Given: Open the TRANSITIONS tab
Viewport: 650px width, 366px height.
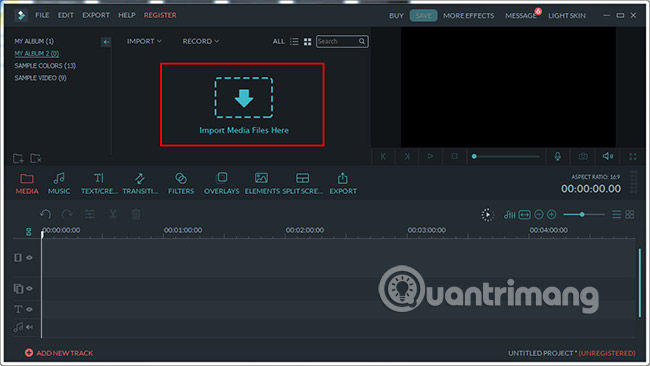Looking at the screenshot, I should 140,184.
